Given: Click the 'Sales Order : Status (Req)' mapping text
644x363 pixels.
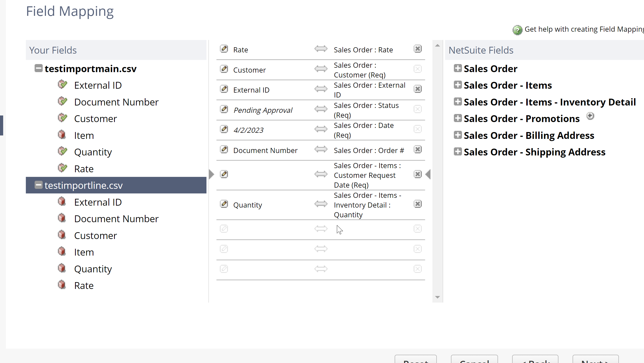Looking at the screenshot, I should pos(366,110).
